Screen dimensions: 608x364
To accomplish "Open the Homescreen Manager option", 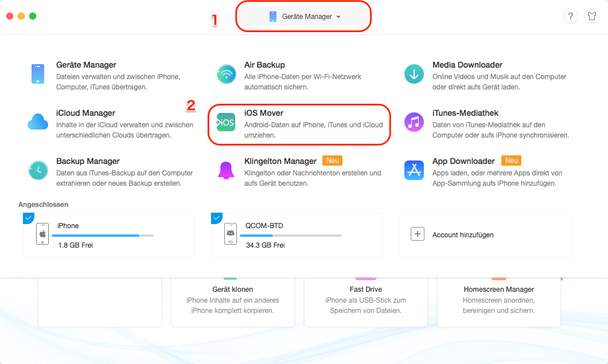I will [x=498, y=300].
